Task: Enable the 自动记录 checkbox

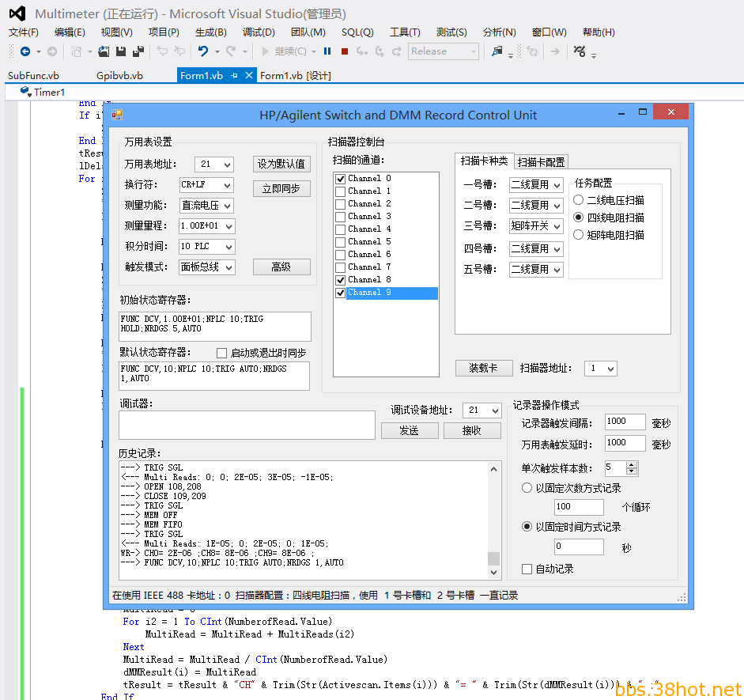Action: pyautogui.click(x=527, y=569)
